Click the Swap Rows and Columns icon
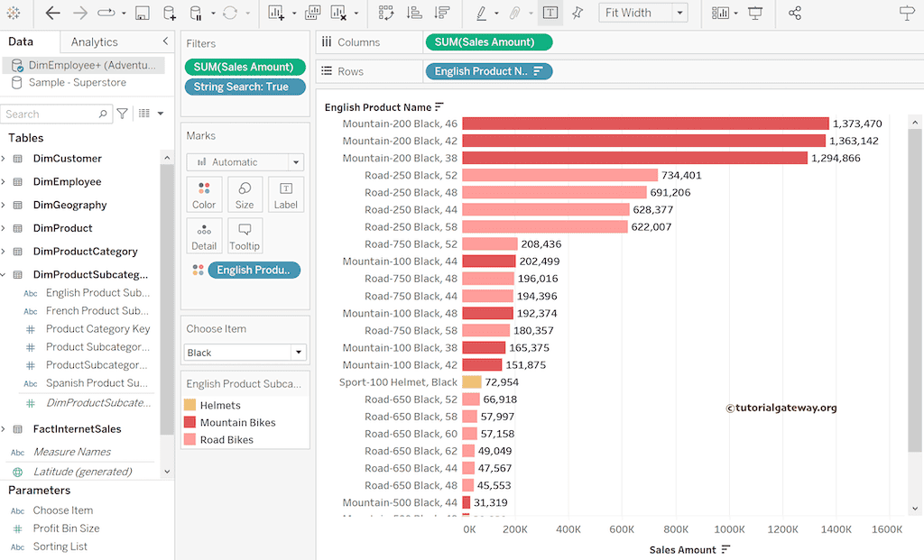Screen dimensions: 924x560 (x=386, y=13)
